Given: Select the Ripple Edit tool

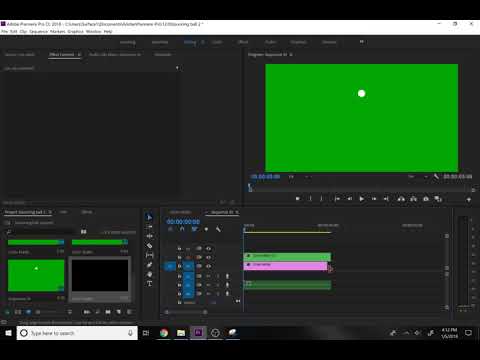Looking at the screenshot, I should pyautogui.click(x=149, y=236).
